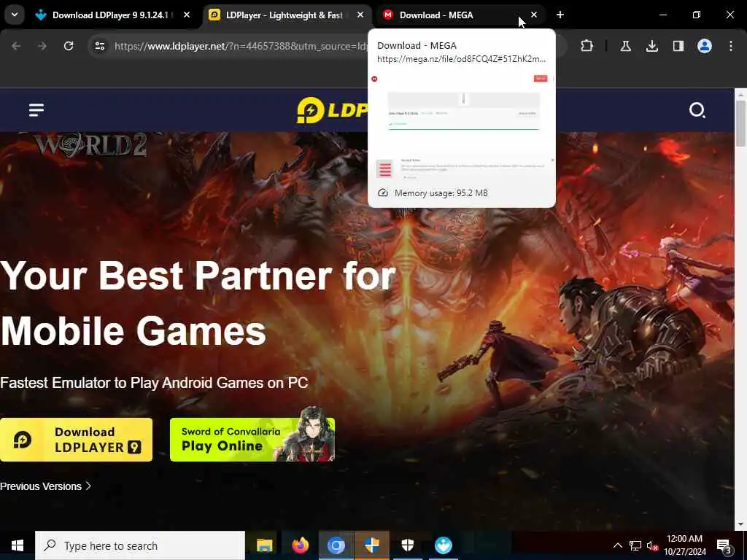
Task: Click Sword of Convallaria Play Online button
Action: 252,440
